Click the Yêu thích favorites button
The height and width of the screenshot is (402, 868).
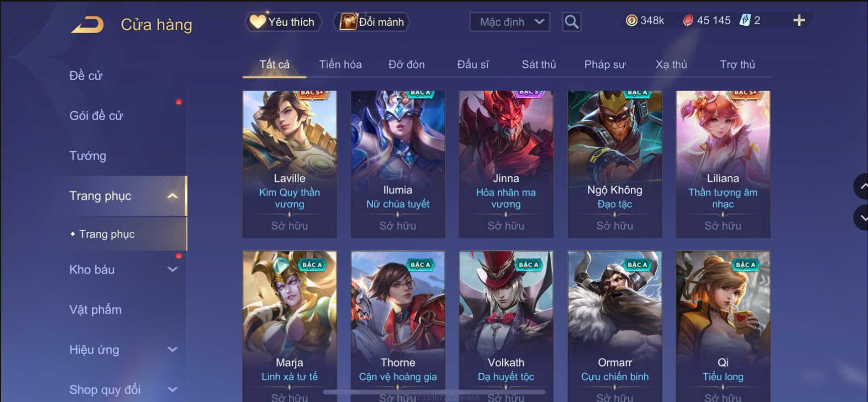283,22
